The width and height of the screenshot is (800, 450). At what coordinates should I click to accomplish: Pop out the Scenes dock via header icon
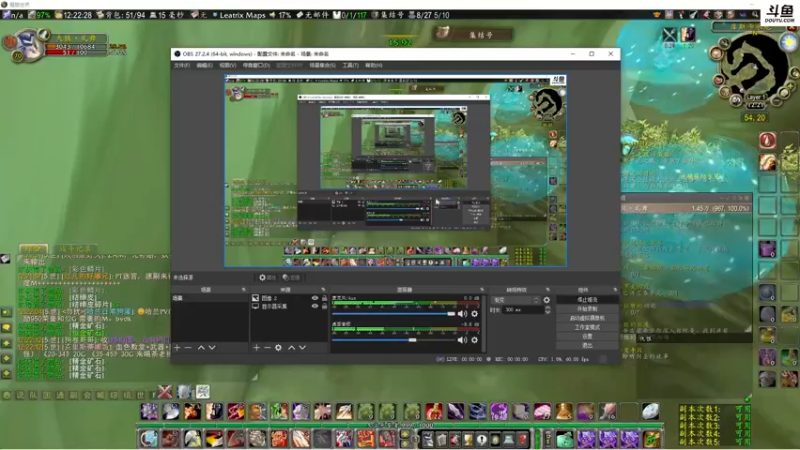tap(243, 290)
